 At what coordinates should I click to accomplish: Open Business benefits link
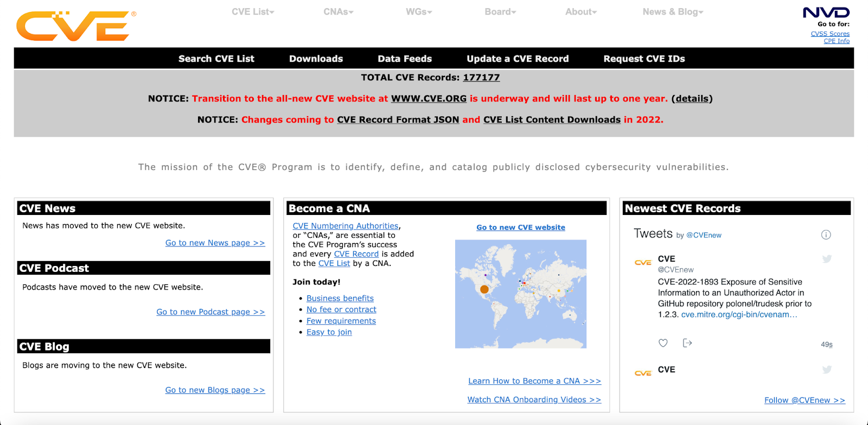(x=340, y=299)
